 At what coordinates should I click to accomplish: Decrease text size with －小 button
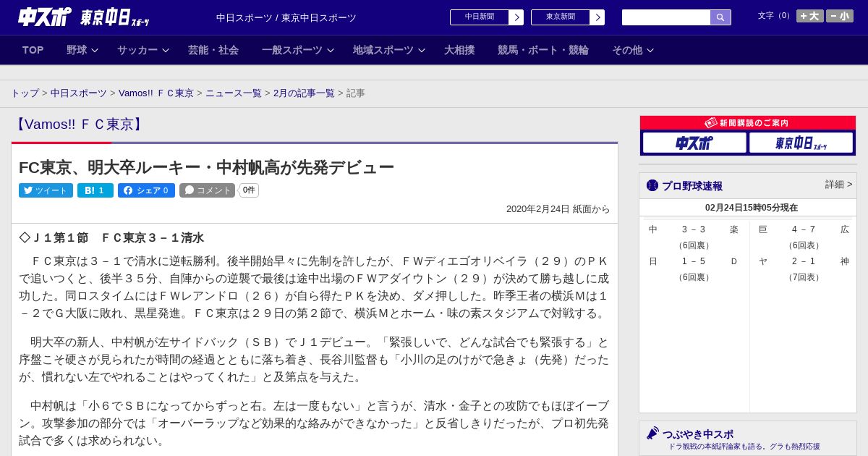click(x=840, y=16)
